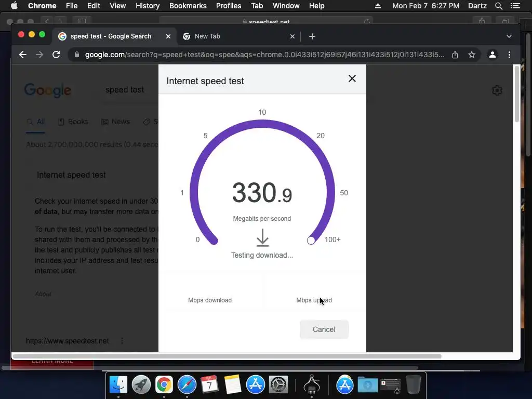Select the All results tab
This screenshot has width=532, height=399.
(36, 122)
